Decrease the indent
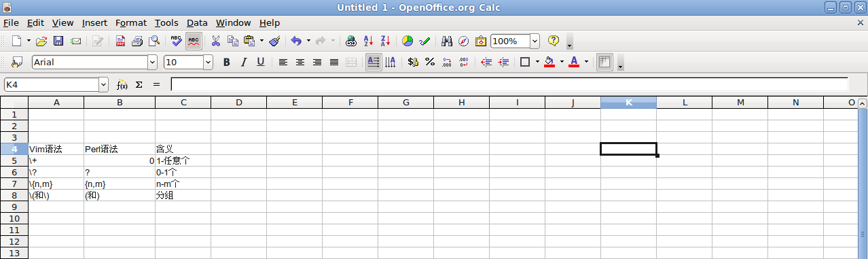This screenshot has height=259, width=868. point(486,63)
